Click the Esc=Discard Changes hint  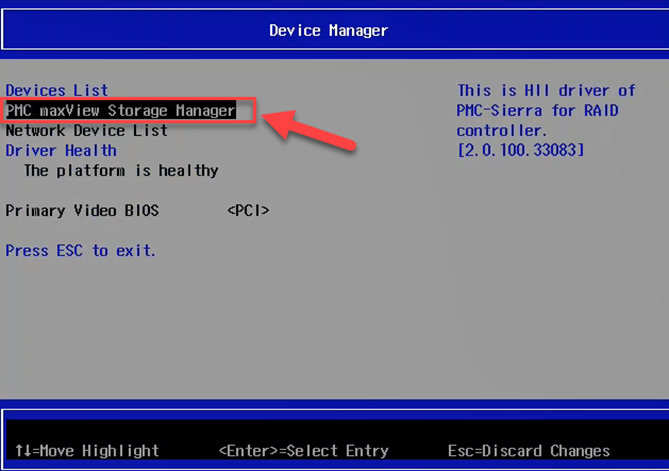528,450
